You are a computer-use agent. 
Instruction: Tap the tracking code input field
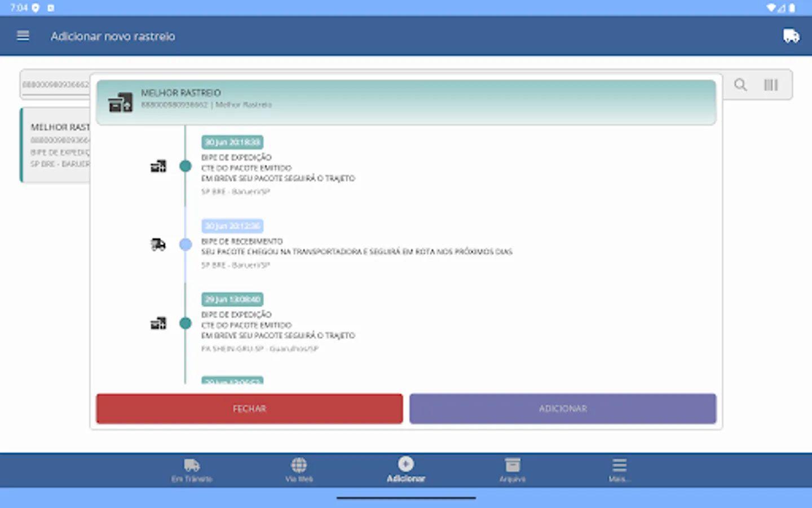click(55, 84)
